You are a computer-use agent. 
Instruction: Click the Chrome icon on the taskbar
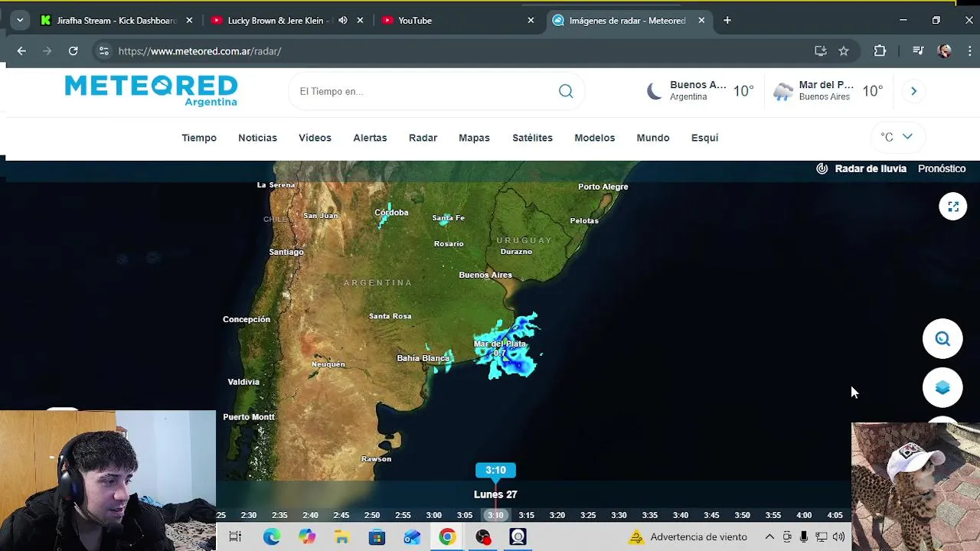(x=447, y=537)
